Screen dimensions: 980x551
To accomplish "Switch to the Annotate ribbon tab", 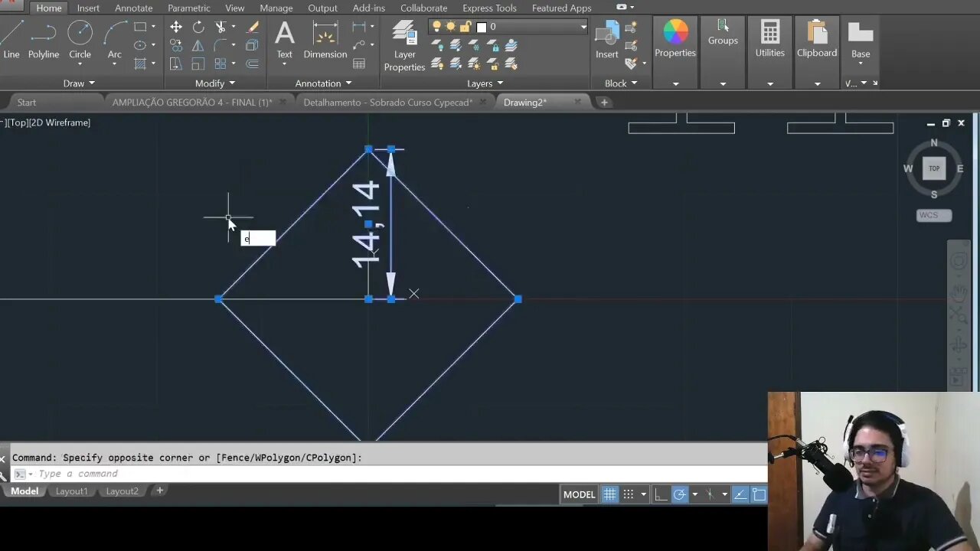I will pos(133,8).
